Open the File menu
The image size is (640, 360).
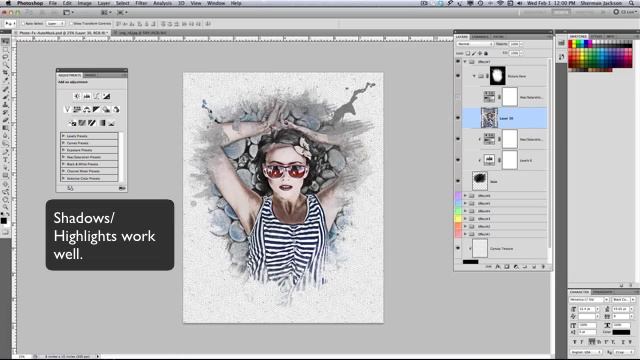click(53, 3)
